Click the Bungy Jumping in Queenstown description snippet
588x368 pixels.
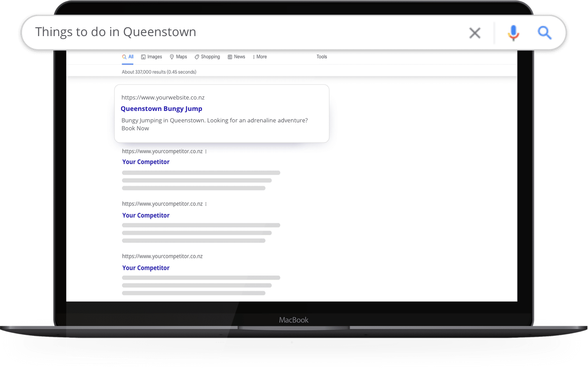coord(214,124)
